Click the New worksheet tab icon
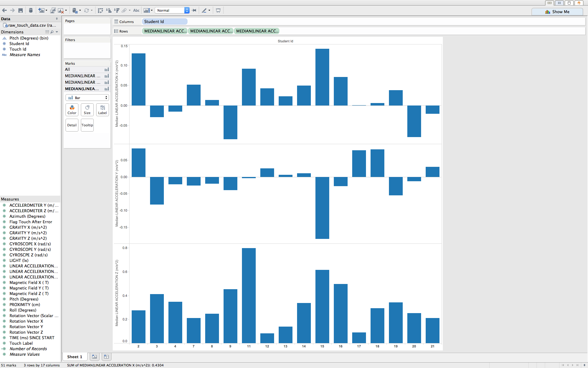 [x=94, y=357]
